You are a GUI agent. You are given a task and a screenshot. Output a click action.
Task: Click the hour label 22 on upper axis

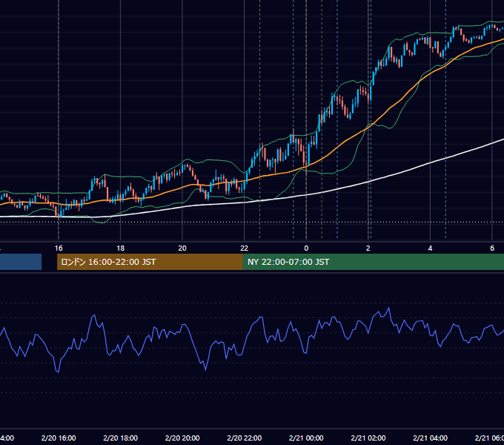click(x=245, y=248)
